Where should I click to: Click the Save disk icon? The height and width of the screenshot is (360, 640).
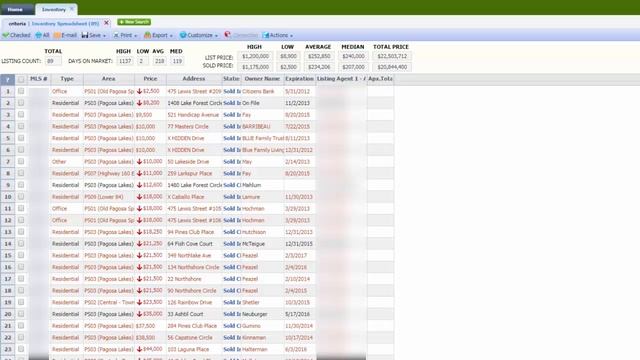coord(84,36)
